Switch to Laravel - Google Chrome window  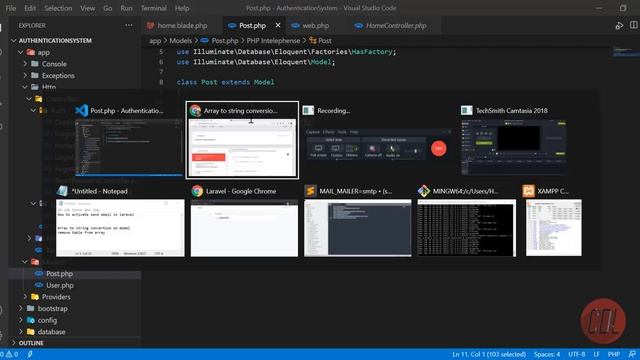click(244, 228)
